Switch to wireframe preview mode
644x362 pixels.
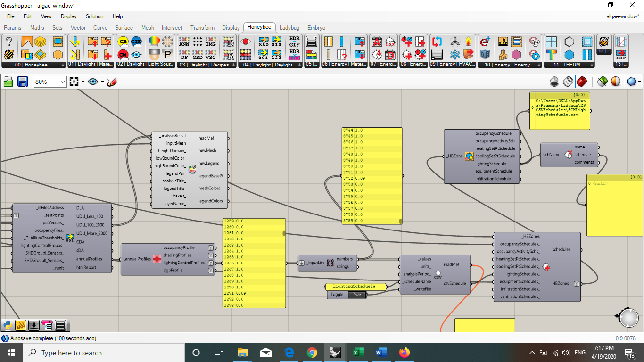tap(568, 82)
